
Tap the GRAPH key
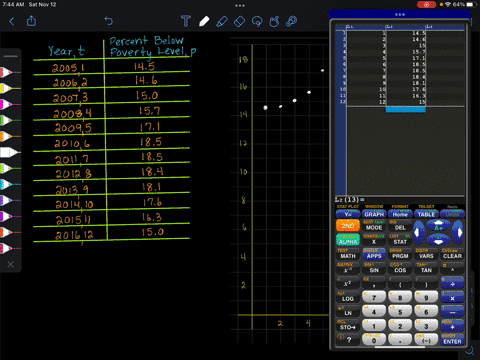coord(374,214)
